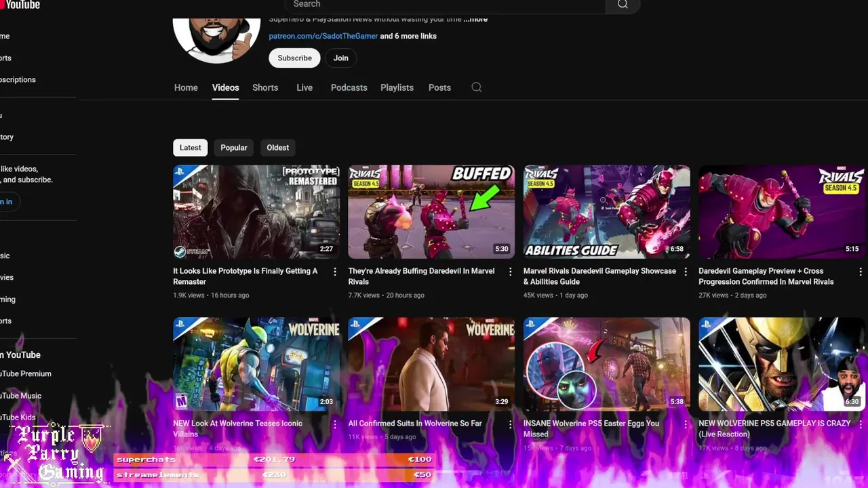This screenshot has width=868, height=488.
Task: Play the Rivals Season 4.5 Daredevil preview thumbnail
Action: pos(782,212)
